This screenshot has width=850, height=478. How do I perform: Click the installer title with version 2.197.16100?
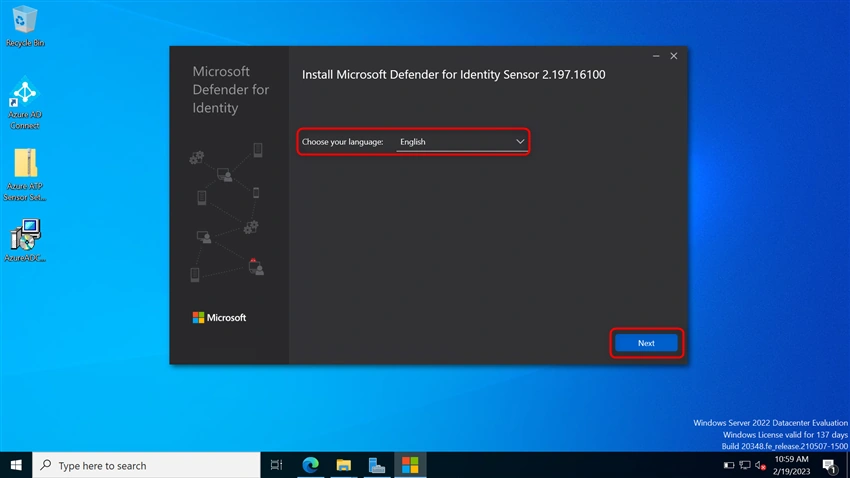[x=453, y=75]
